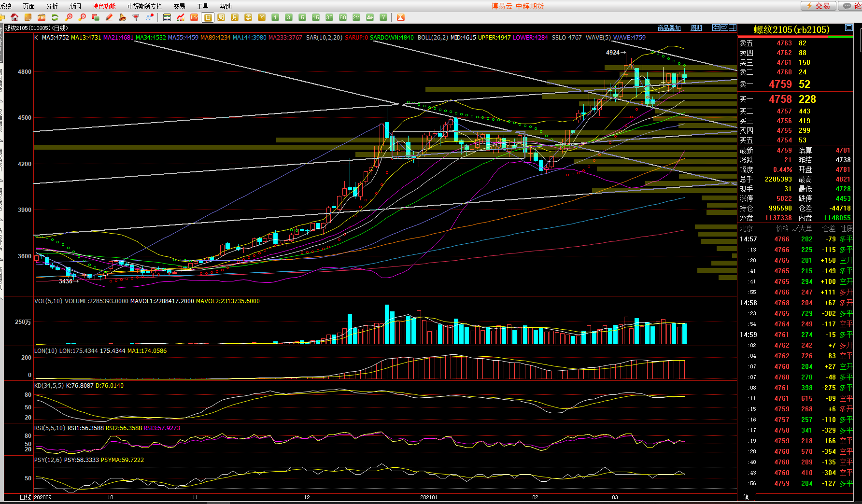Click the funnel filter icon
The image size is (862, 504).
tap(136, 17)
